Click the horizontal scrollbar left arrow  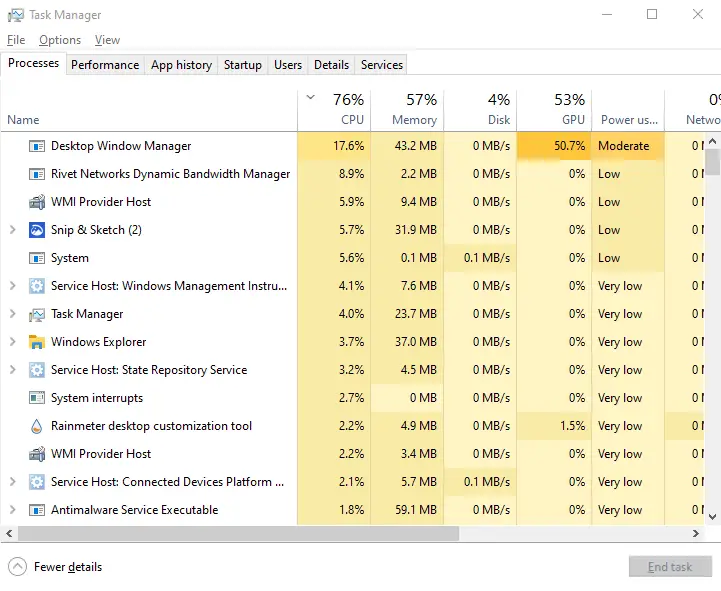point(9,534)
